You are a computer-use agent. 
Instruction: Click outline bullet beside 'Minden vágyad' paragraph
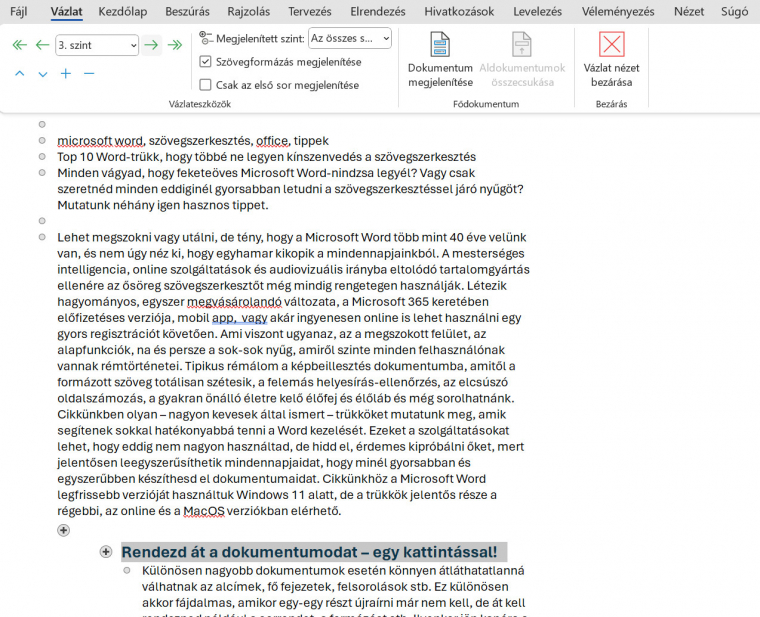[x=42, y=173]
